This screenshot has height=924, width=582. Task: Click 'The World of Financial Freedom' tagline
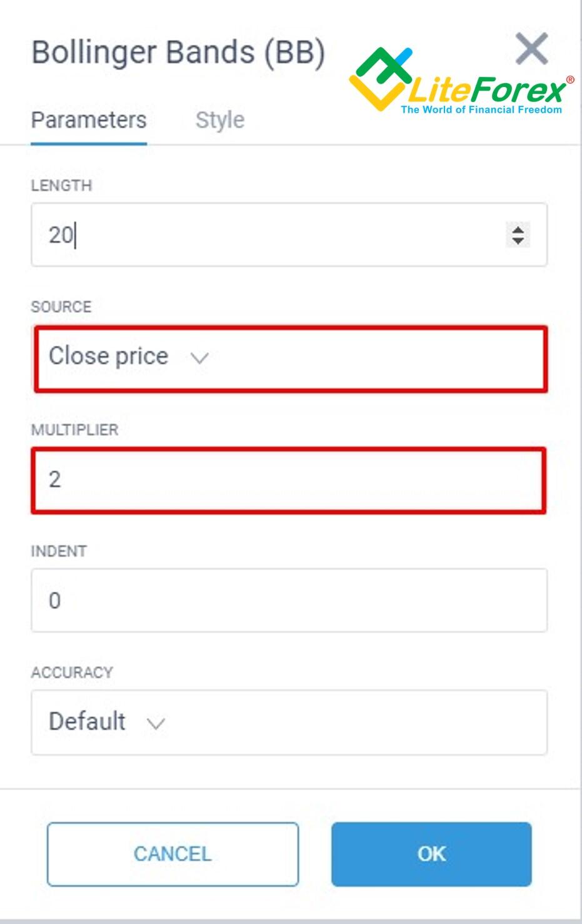point(481,110)
